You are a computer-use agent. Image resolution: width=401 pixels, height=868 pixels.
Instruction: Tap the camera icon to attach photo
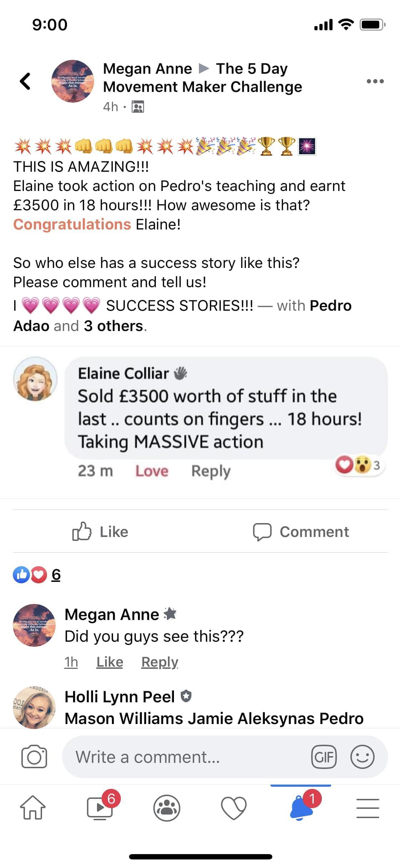(x=34, y=757)
